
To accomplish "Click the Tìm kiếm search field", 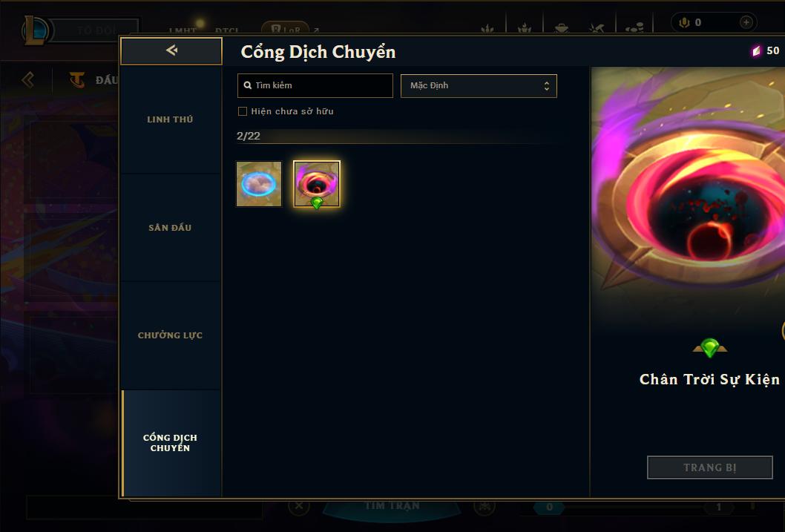I will tap(315, 85).
